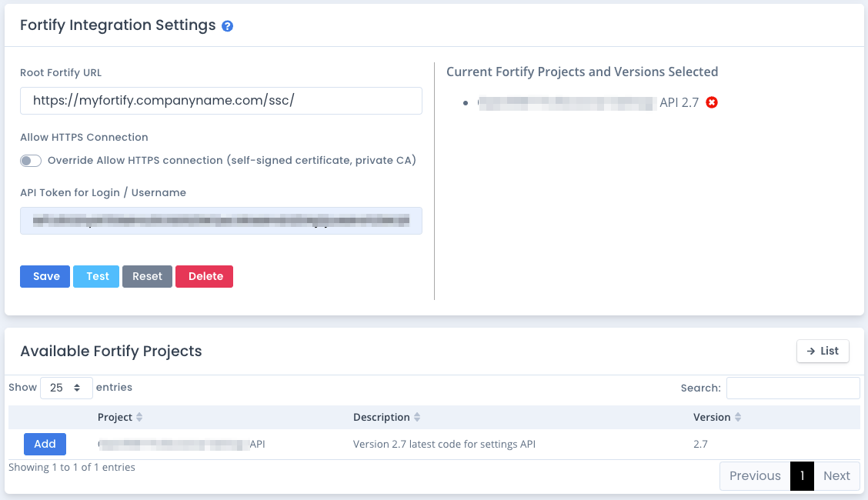Sort table by Description column
This screenshot has width=868, height=500.
pyautogui.click(x=386, y=417)
